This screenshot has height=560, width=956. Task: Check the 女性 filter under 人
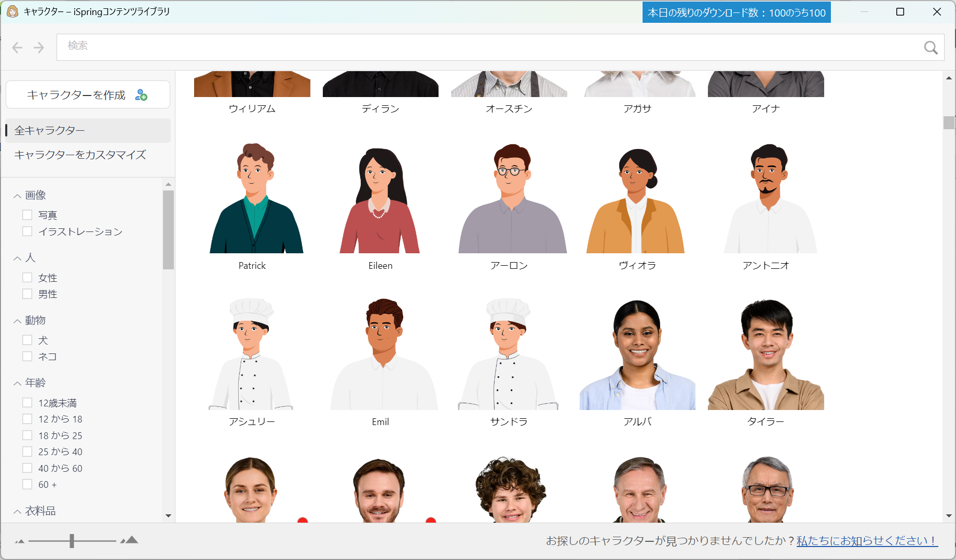27,277
